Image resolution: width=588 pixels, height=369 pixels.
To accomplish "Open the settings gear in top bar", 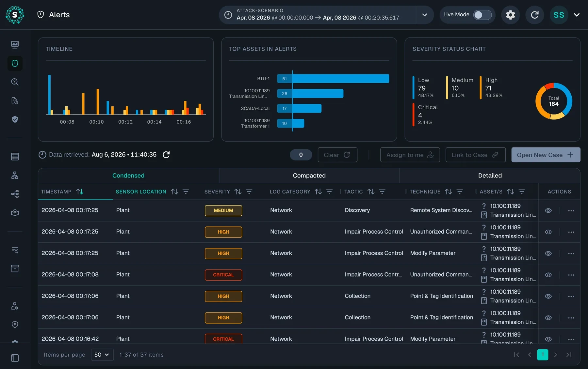I will tap(510, 15).
